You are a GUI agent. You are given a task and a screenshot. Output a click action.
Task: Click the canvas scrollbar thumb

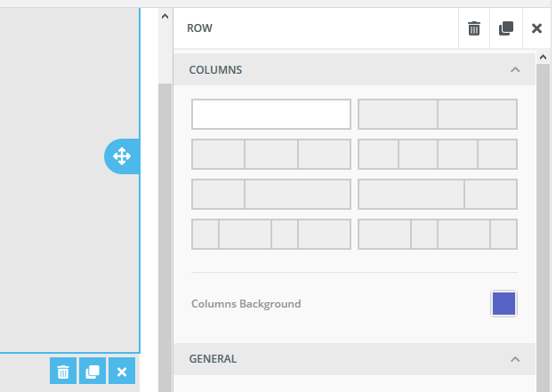165,237
